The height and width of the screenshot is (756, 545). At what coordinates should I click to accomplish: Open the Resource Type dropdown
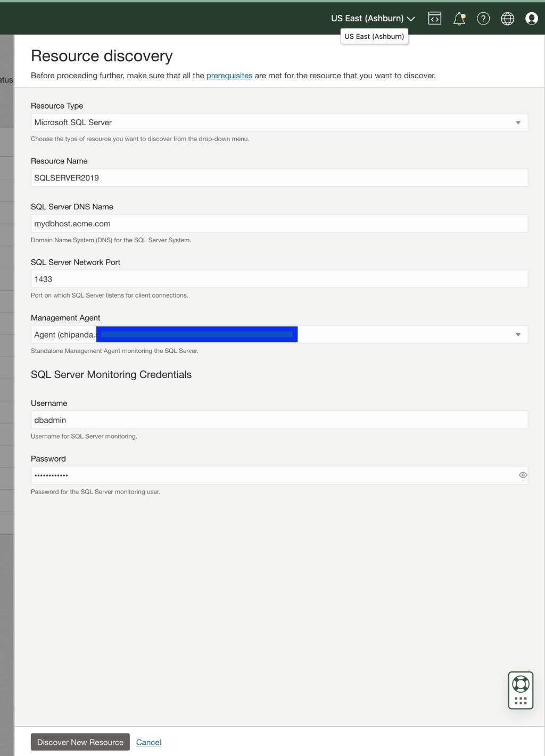518,122
